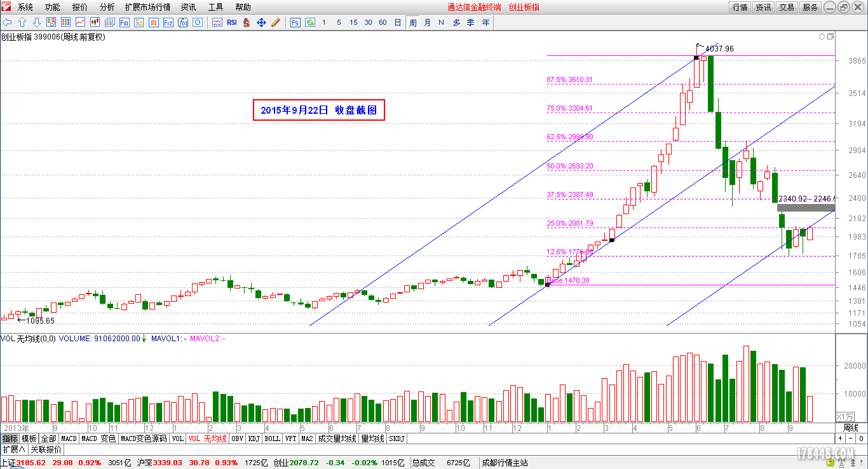This screenshot has height=469, width=868.
Task: Click the F5 switch icon
Action: (295, 22)
